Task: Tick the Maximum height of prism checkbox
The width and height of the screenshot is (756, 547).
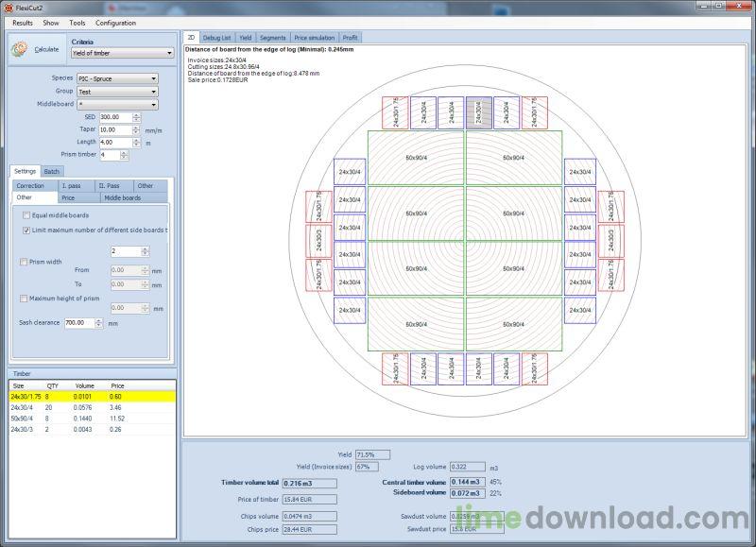Action: pyautogui.click(x=26, y=299)
